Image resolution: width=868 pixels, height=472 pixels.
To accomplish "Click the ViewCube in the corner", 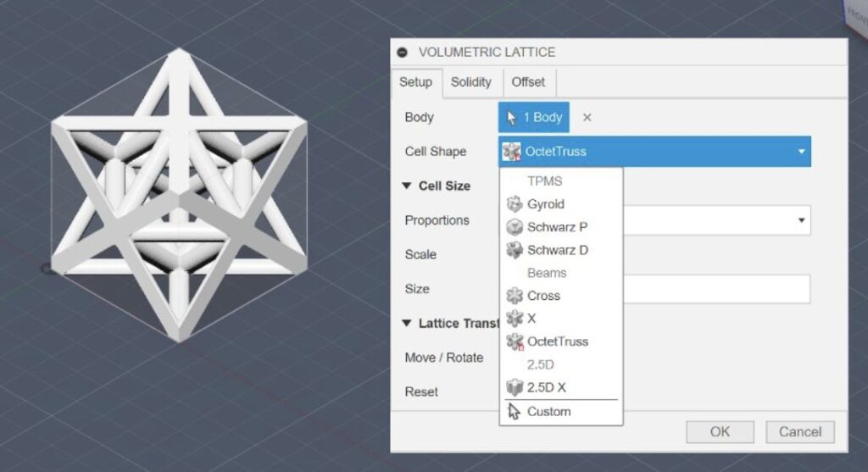I will pyautogui.click(x=856, y=18).
